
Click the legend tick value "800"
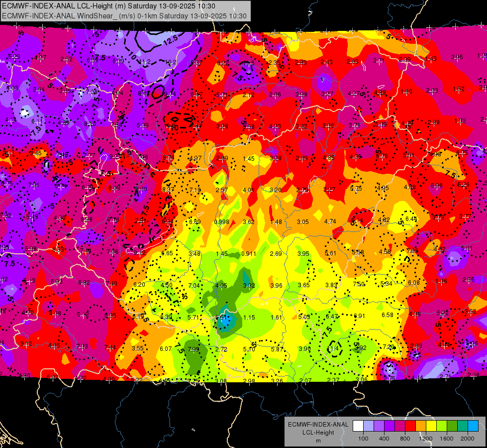[405, 439]
